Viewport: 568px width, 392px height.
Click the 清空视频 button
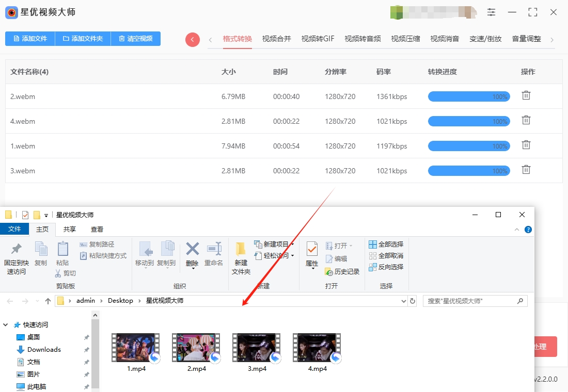(x=135, y=39)
